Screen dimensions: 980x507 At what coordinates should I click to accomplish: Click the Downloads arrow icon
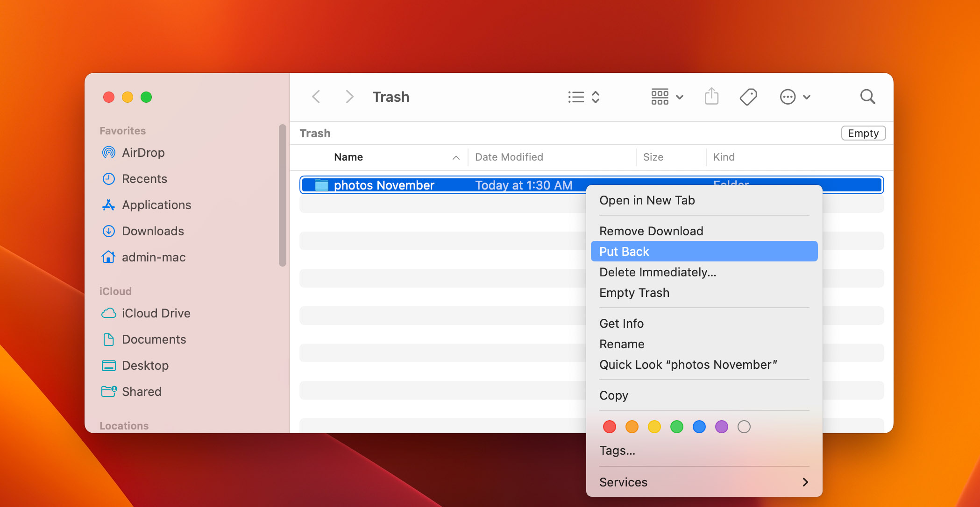(x=108, y=231)
